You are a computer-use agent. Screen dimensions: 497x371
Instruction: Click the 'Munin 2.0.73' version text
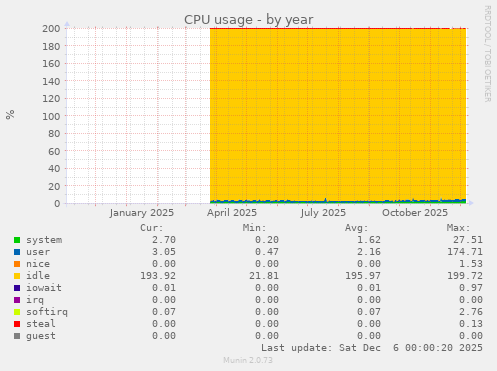(x=248, y=360)
